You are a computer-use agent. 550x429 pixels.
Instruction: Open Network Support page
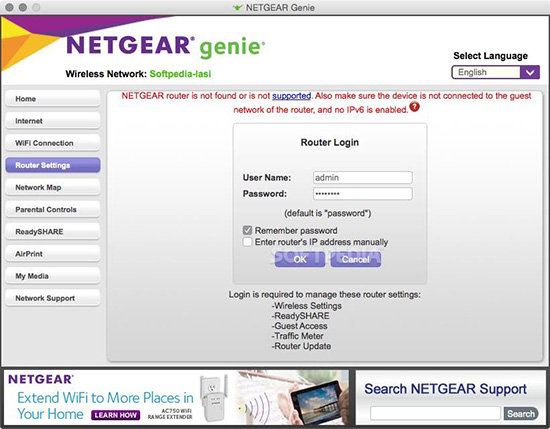pyautogui.click(x=53, y=298)
